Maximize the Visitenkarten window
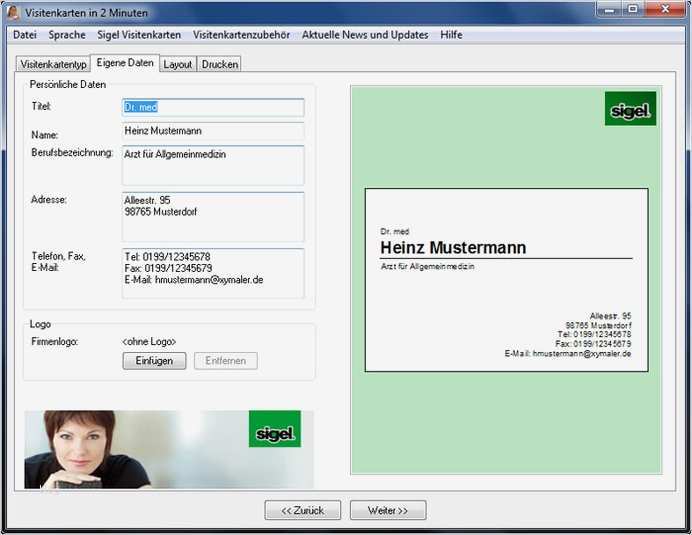This screenshot has height=535, width=692. [633, 9]
